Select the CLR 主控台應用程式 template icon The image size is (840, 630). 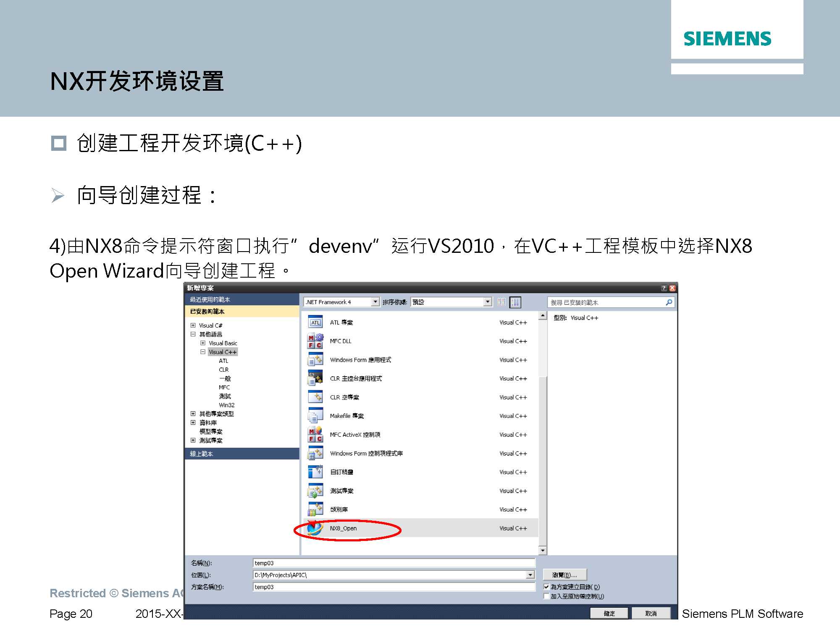315,378
